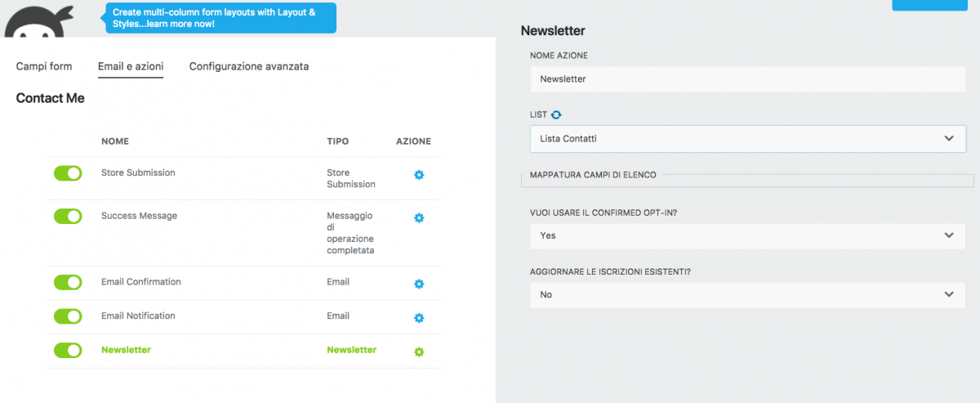980x403 pixels.
Task: Click the Nome azione input field
Action: click(x=748, y=79)
